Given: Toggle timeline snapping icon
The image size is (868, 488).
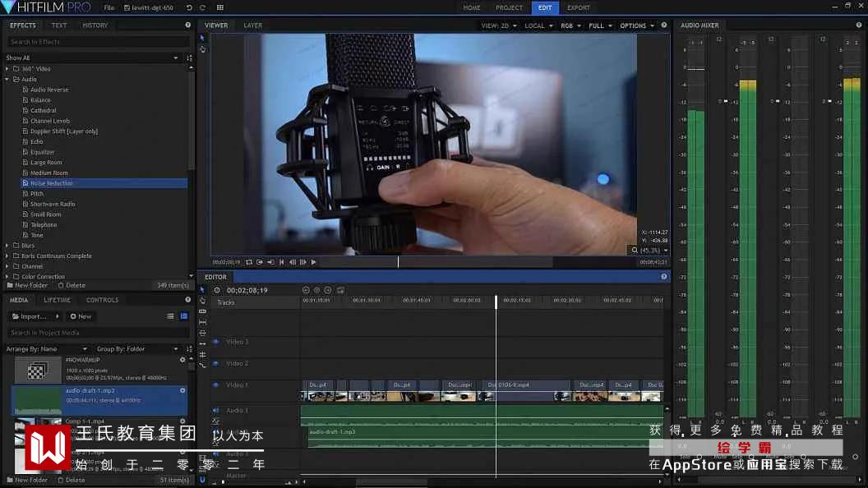Looking at the screenshot, I should pyautogui.click(x=202, y=480).
